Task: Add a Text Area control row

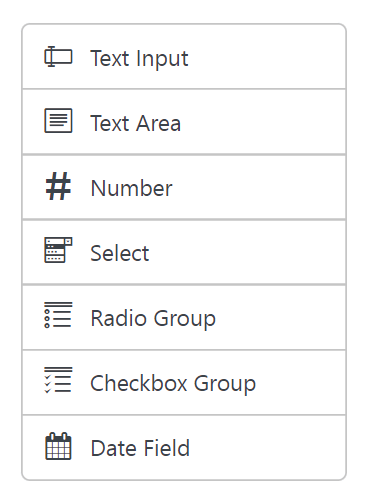Action: (184, 122)
